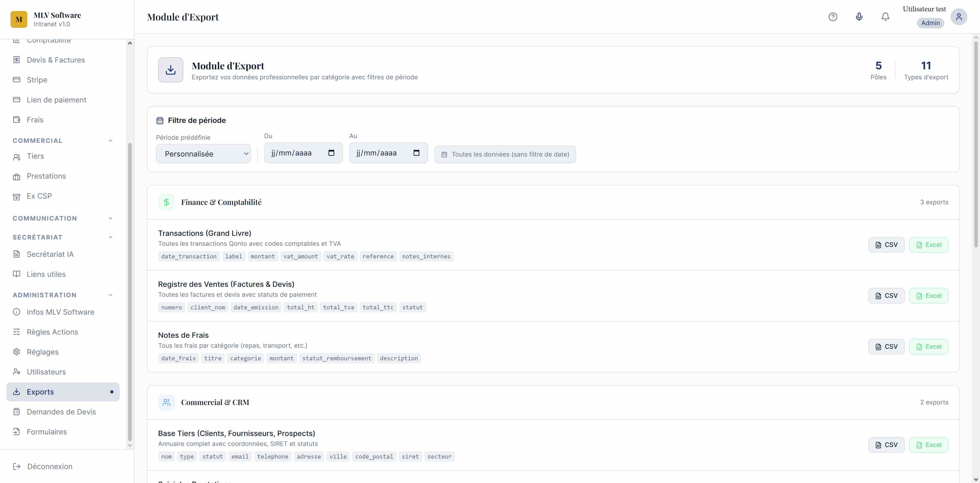The image size is (980, 483).
Task: Open the user profile avatar icon
Action: pyautogui.click(x=959, y=17)
